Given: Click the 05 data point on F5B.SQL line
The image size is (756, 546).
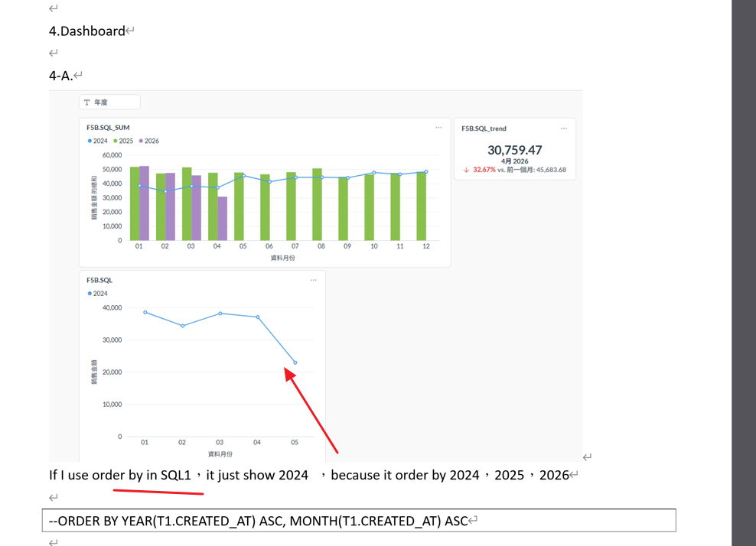Looking at the screenshot, I should click(295, 362).
